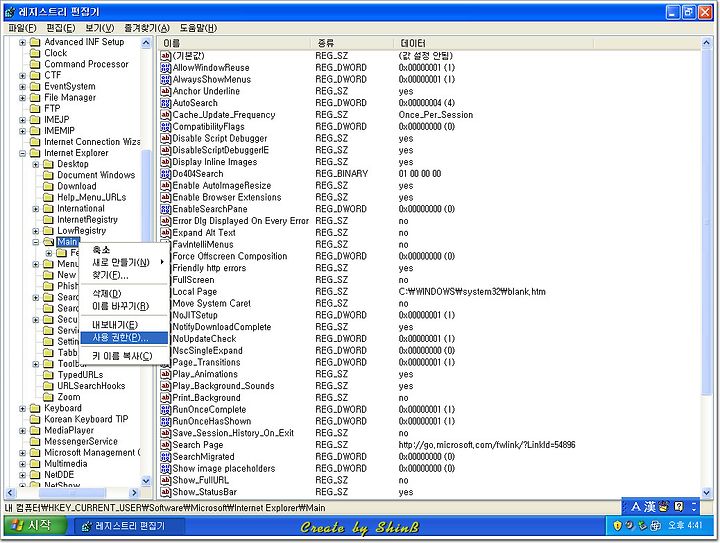
Task: Sort by the 종류 column header
Action: click(x=352, y=43)
